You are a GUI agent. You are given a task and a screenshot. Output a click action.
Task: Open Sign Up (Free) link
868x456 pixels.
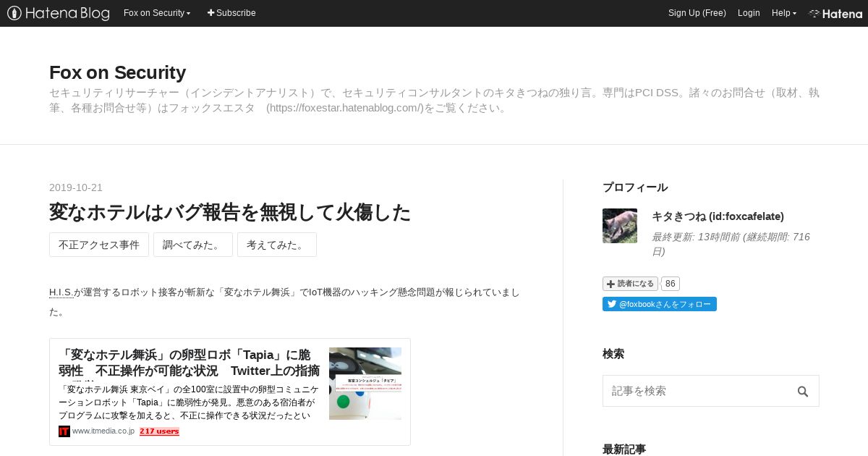click(697, 13)
